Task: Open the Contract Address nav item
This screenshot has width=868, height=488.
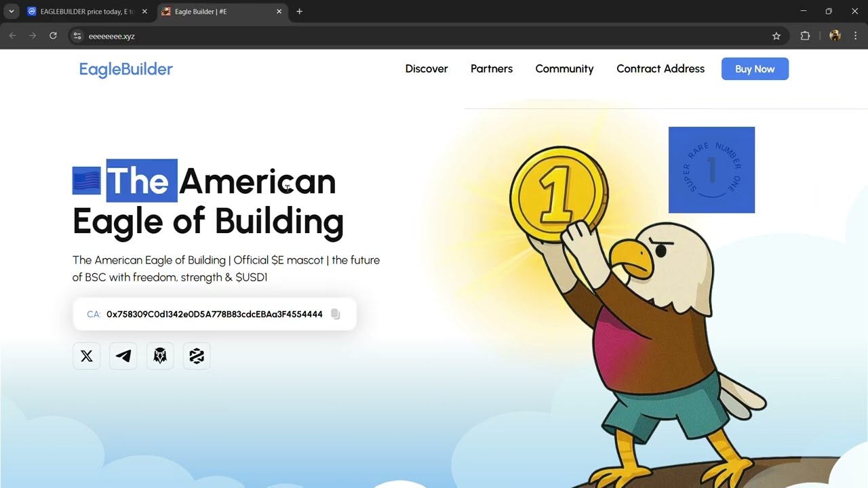Action: coord(660,68)
